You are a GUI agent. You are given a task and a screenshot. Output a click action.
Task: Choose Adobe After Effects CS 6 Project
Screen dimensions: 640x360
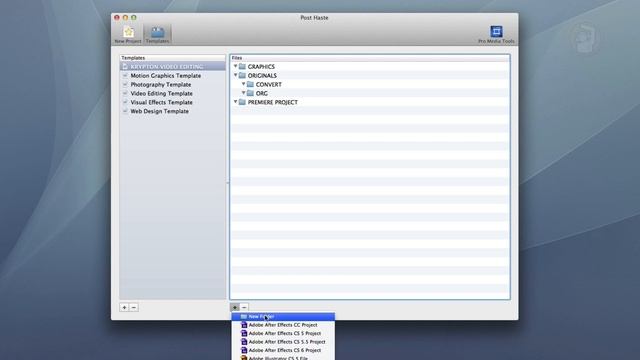pyautogui.click(x=283, y=350)
